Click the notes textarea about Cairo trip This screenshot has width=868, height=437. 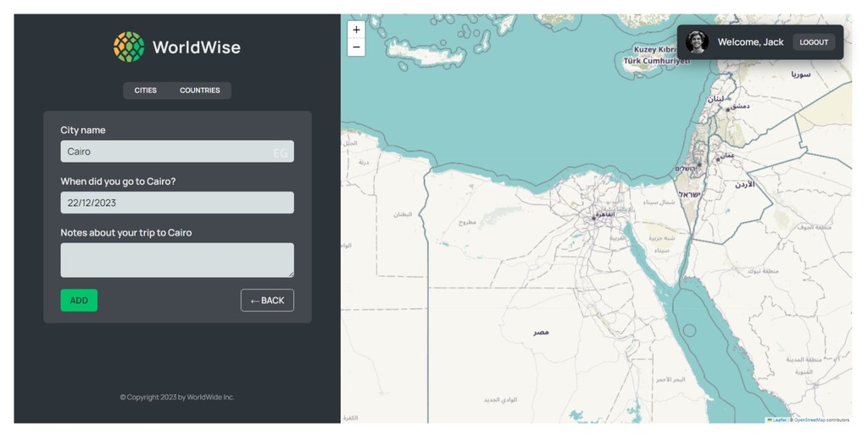(x=177, y=260)
